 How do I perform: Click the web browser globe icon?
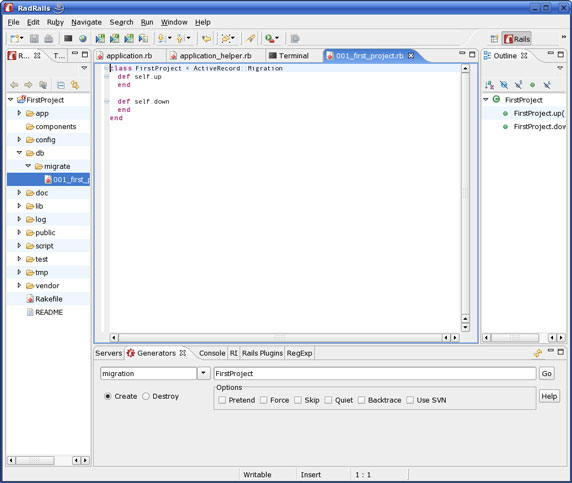[83, 38]
